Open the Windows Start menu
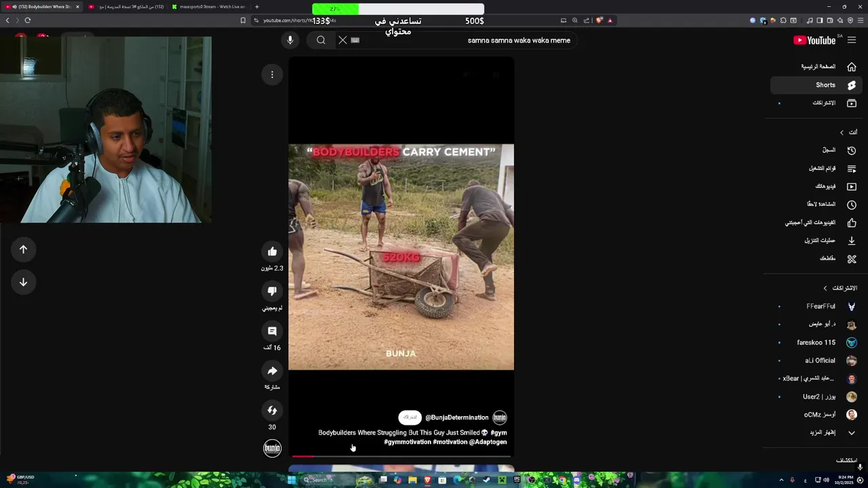This screenshot has width=868, height=488. tap(292, 480)
